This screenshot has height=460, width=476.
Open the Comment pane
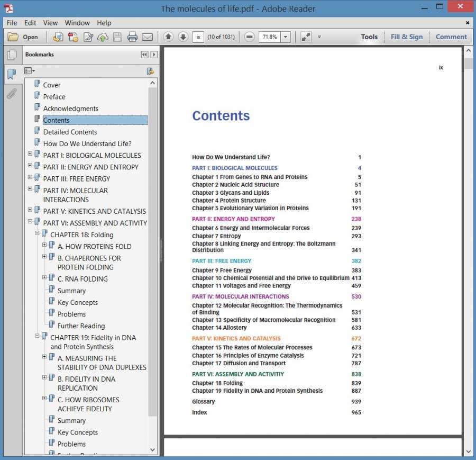(451, 37)
